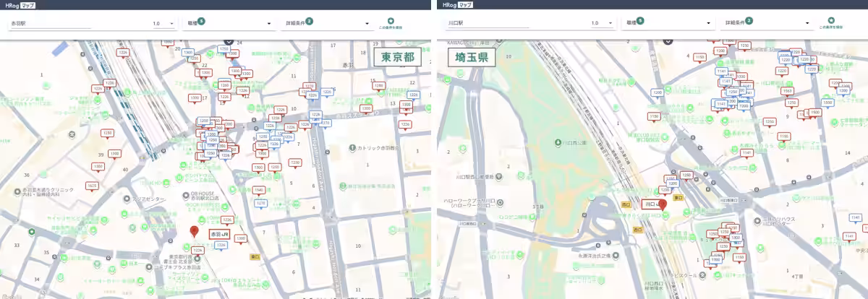The image size is (868, 299).
Task: Open the 詳細条件 dropdown in the Kawaguchi panel
Action: 765,23
